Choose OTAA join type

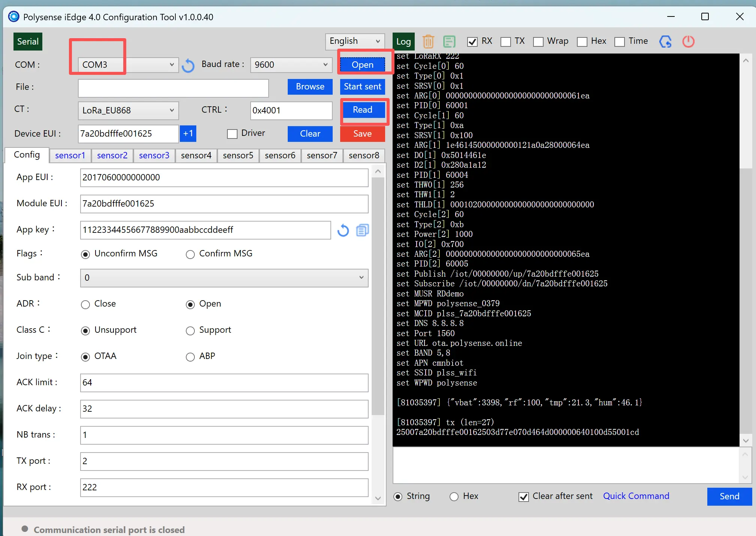click(x=85, y=357)
